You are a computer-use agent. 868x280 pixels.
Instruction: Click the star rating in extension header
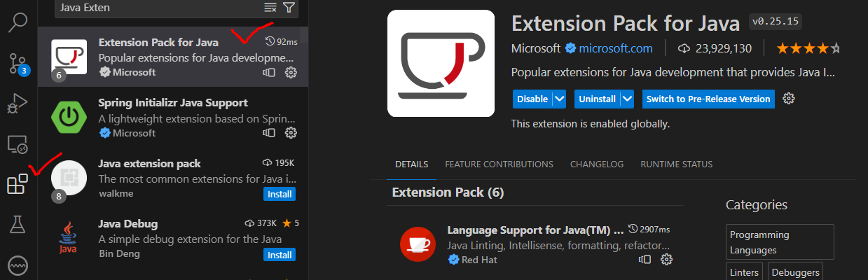tap(808, 49)
